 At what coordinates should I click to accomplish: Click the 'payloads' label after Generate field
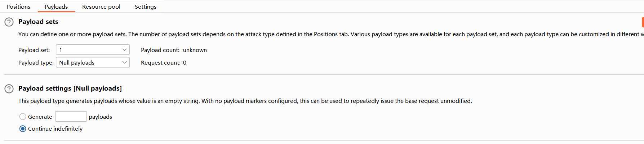click(x=100, y=117)
